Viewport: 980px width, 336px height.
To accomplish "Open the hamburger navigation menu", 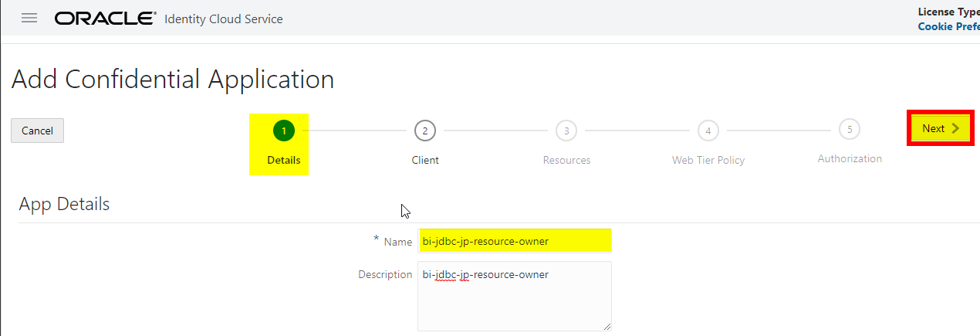I will [x=29, y=19].
